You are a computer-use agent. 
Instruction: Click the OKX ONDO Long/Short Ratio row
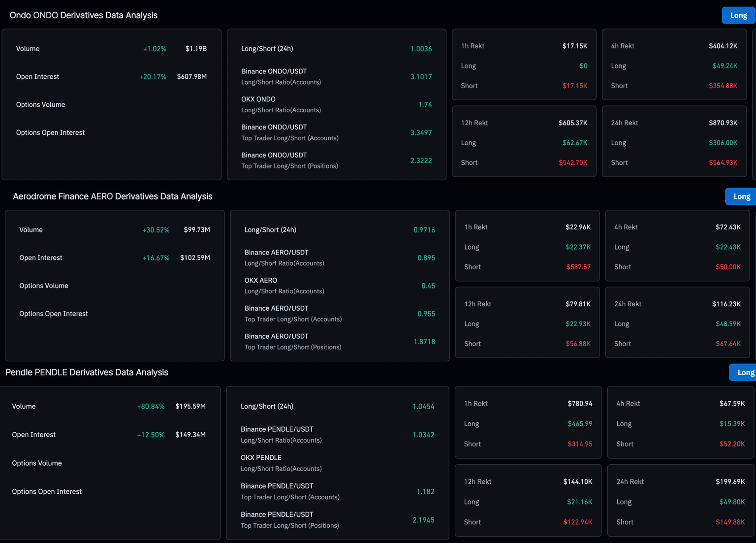pyautogui.click(x=336, y=104)
